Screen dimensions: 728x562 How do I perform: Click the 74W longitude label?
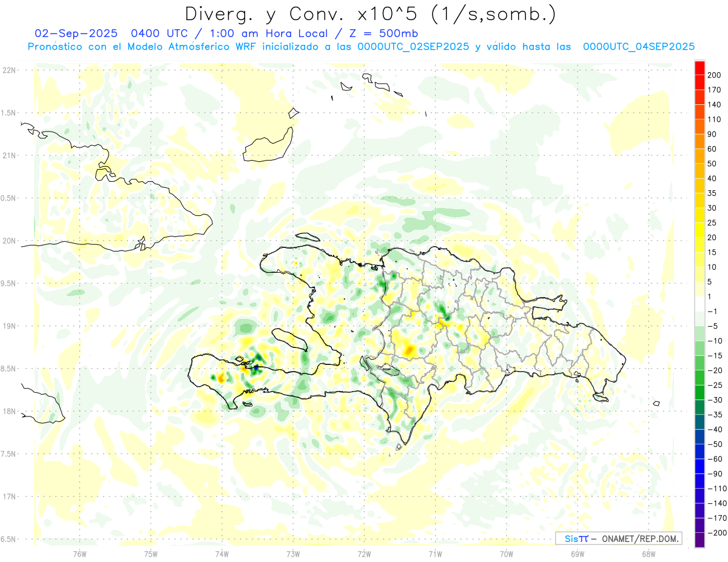221,554
